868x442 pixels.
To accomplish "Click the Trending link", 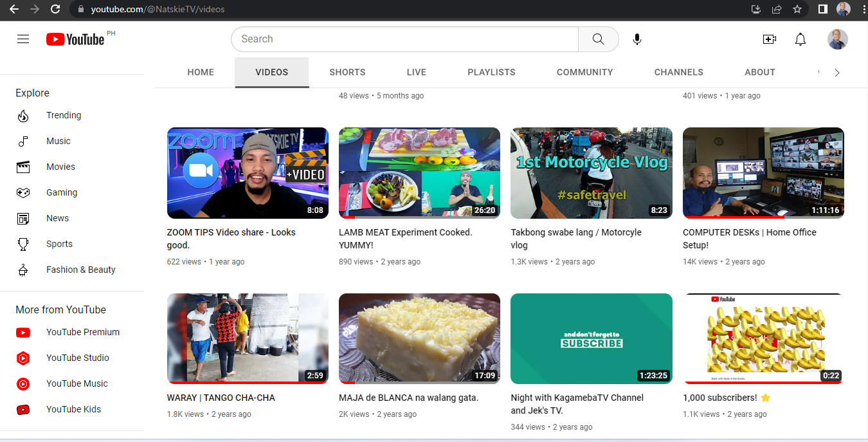I will point(64,116).
